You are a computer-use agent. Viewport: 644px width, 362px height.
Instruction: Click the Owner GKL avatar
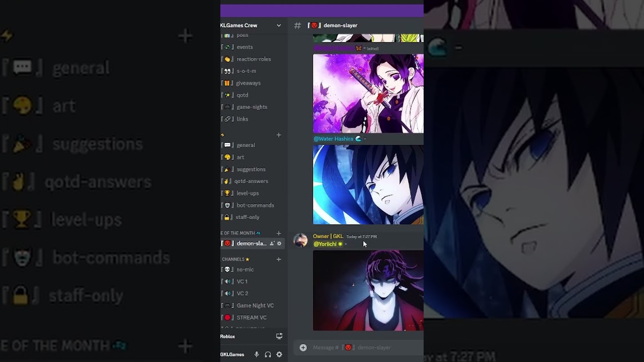tap(300, 240)
